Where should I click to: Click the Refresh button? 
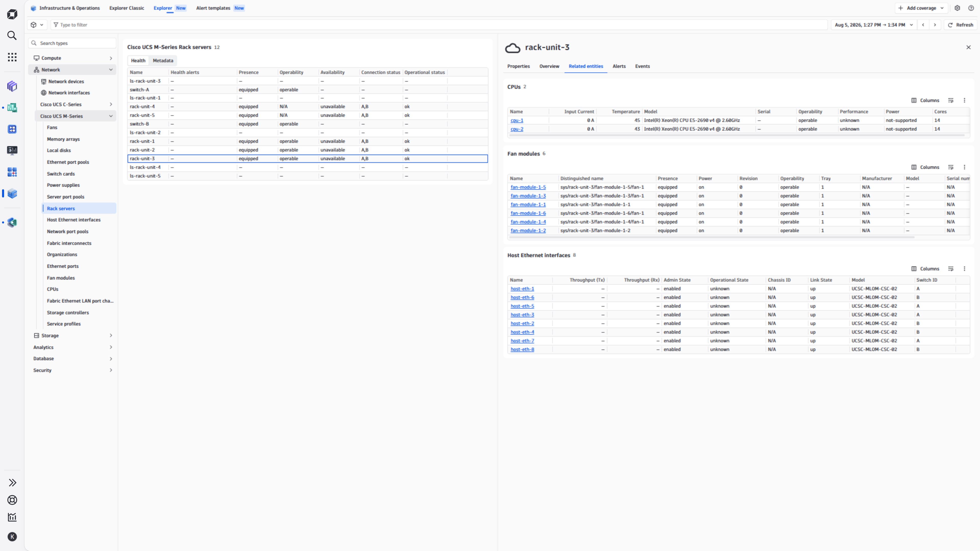tap(961, 25)
